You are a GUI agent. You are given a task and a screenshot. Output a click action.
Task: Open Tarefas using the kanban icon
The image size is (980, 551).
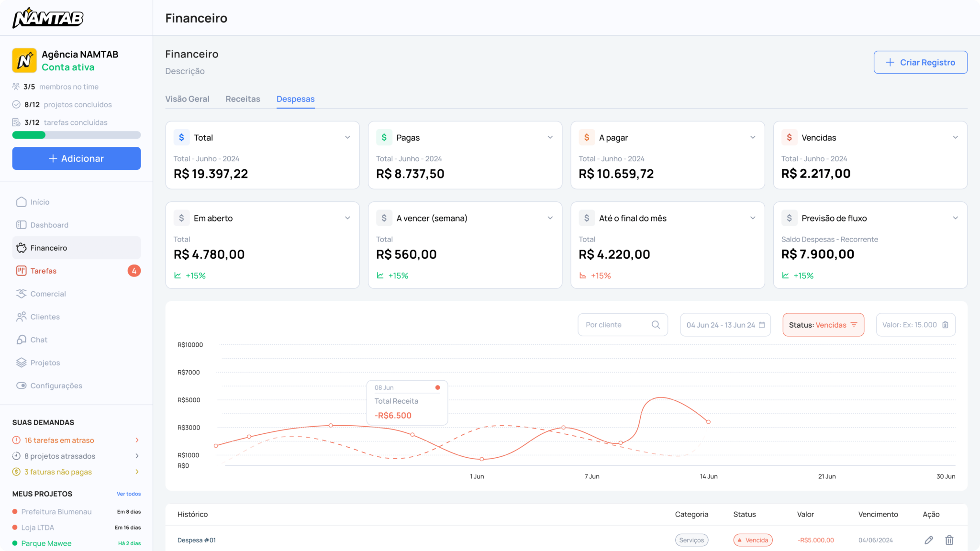tap(22, 271)
